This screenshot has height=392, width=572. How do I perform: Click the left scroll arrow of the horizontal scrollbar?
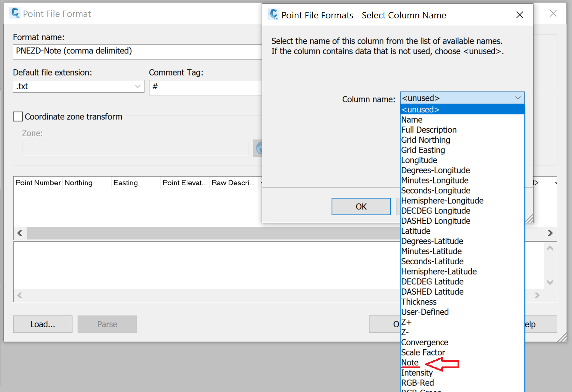tap(20, 233)
